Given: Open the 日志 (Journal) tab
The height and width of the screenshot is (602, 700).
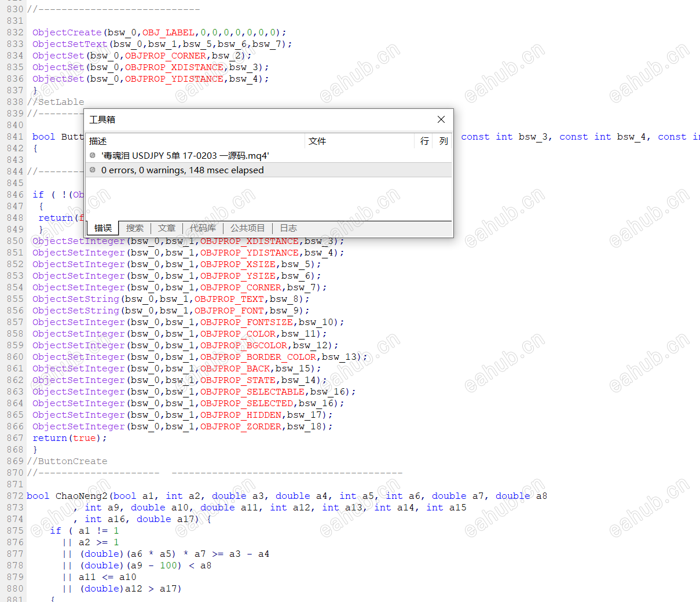Looking at the screenshot, I should pos(288,228).
